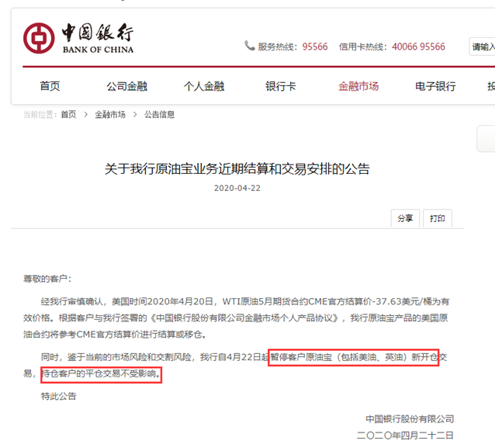Click the 分享 share button
The image size is (495, 448).
[405, 218]
